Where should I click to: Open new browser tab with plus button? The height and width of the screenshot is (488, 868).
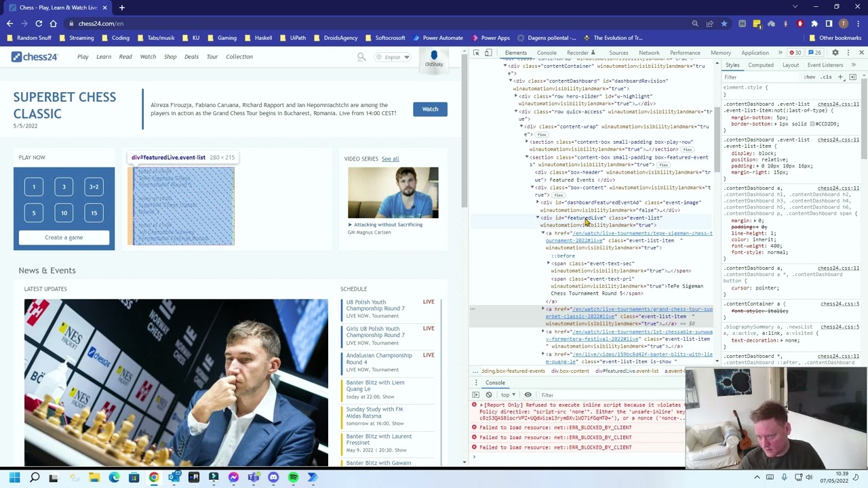(122, 7)
